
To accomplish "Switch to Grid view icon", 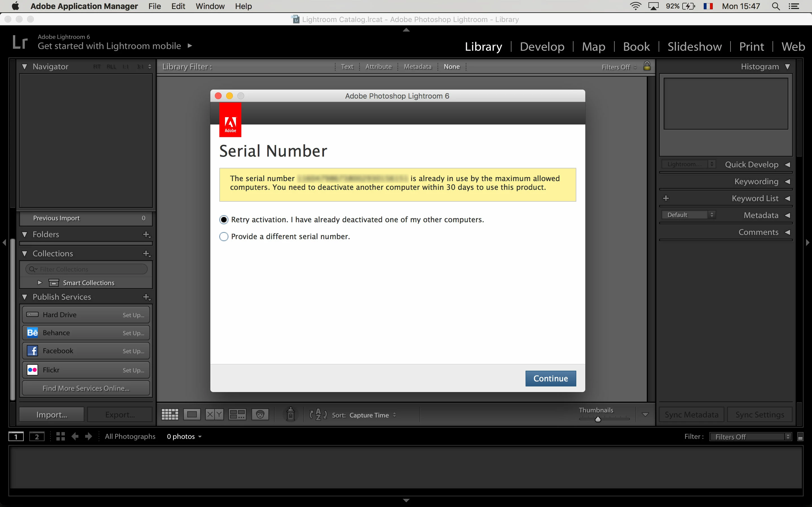I will [x=170, y=415].
